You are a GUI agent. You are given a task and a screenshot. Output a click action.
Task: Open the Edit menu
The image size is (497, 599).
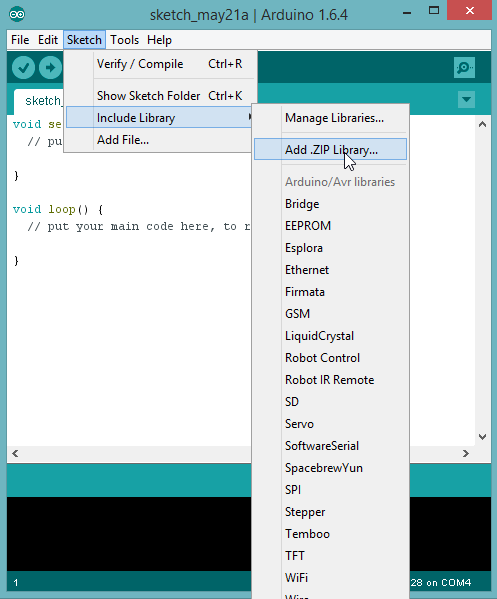pyautogui.click(x=48, y=40)
